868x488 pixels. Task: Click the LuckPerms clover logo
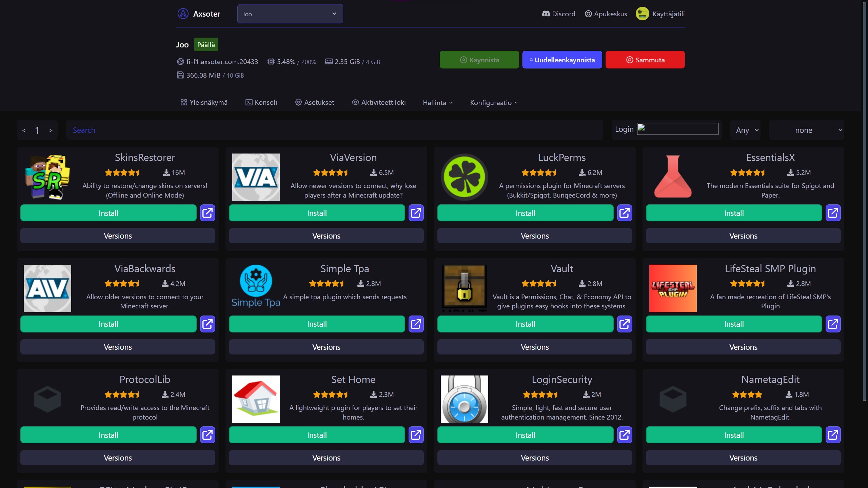click(x=465, y=177)
